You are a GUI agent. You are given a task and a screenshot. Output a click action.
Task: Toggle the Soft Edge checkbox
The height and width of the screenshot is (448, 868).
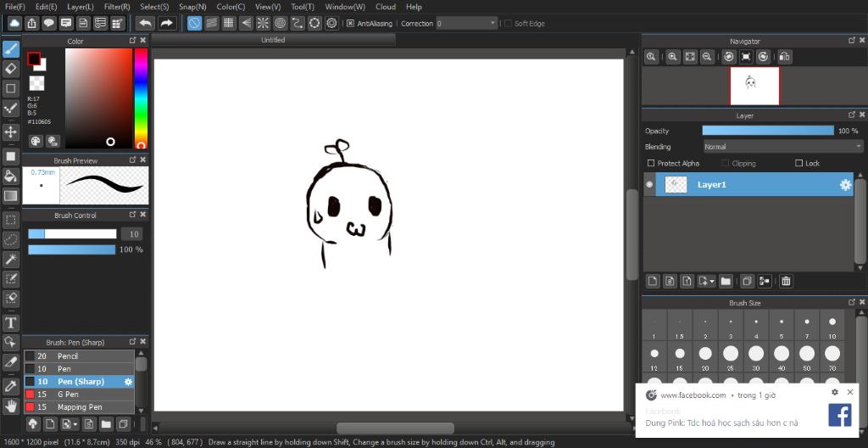tap(508, 23)
